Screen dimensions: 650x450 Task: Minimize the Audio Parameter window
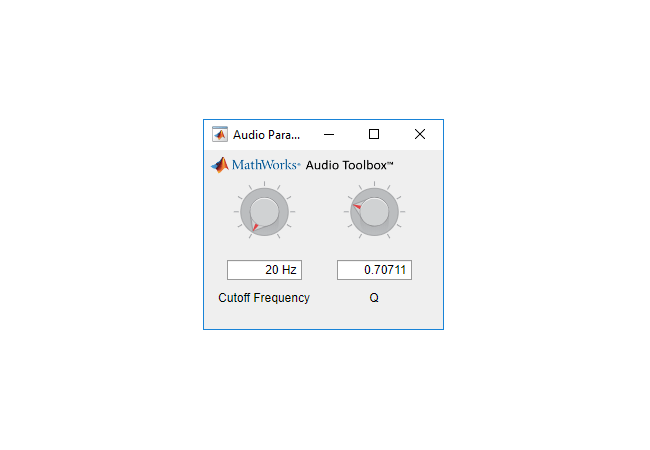329,134
